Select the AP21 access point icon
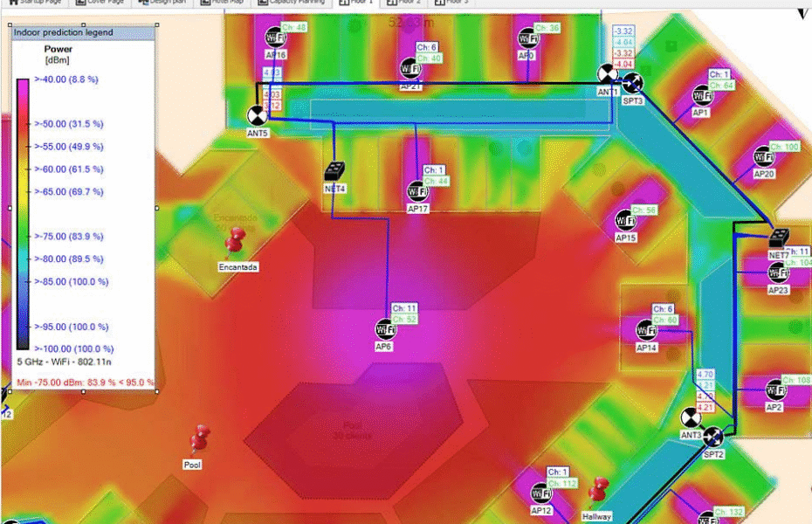Viewport: 812px width, 524px height. pyautogui.click(x=410, y=68)
